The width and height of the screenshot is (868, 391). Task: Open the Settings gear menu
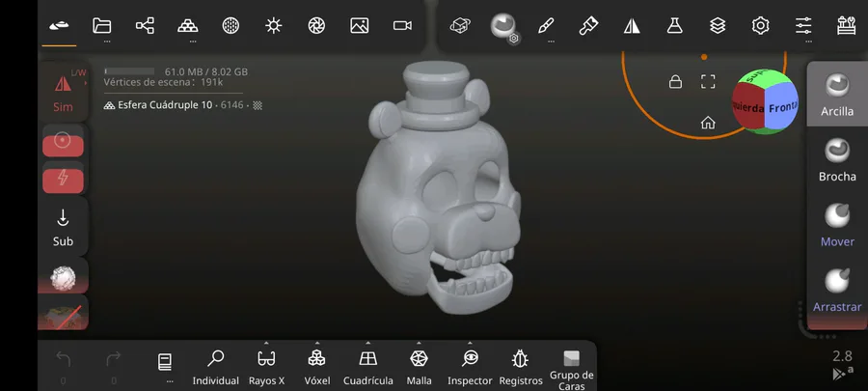pyautogui.click(x=761, y=25)
